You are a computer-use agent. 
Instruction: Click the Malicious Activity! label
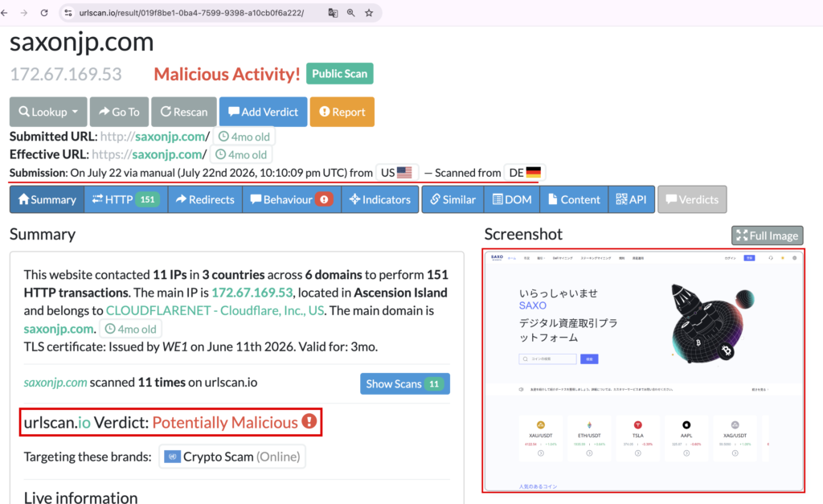tap(227, 74)
